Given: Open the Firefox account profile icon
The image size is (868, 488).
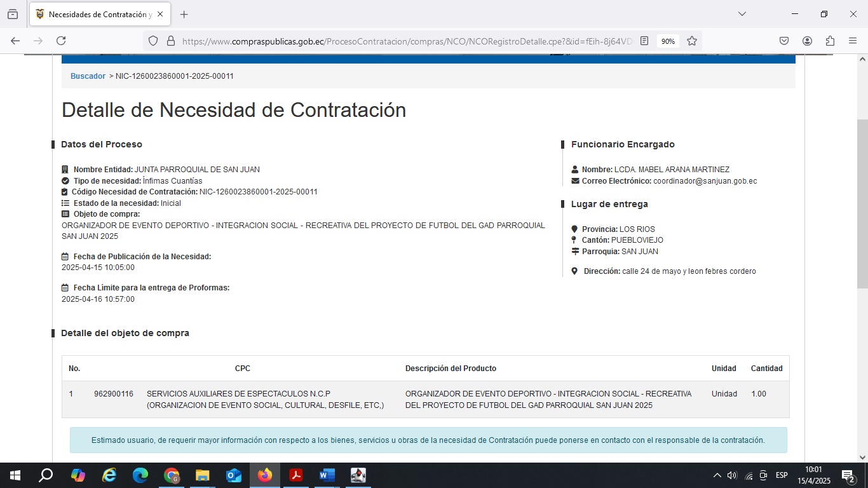Looking at the screenshot, I should coord(807,41).
